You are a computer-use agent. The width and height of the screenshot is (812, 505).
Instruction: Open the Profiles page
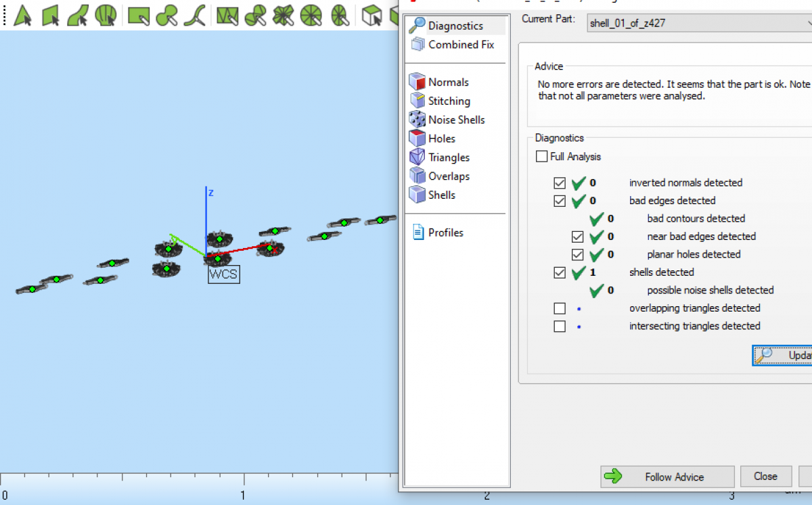pyautogui.click(x=445, y=233)
